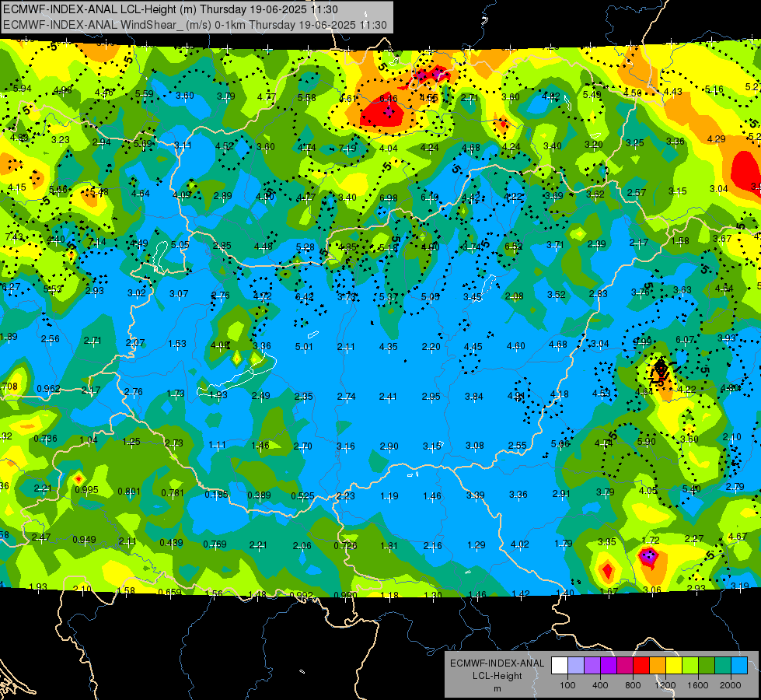Click the wind shear value 0.801
The height and width of the screenshot is (700, 761).
click(x=129, y=491)
